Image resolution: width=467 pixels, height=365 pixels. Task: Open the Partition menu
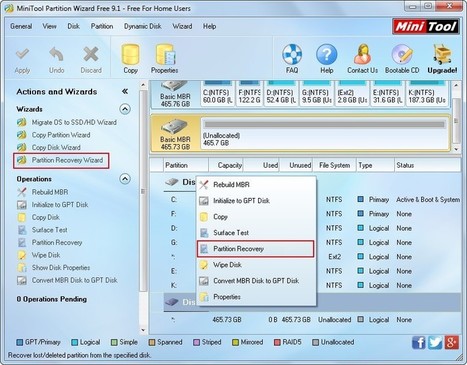coord(102,26)
